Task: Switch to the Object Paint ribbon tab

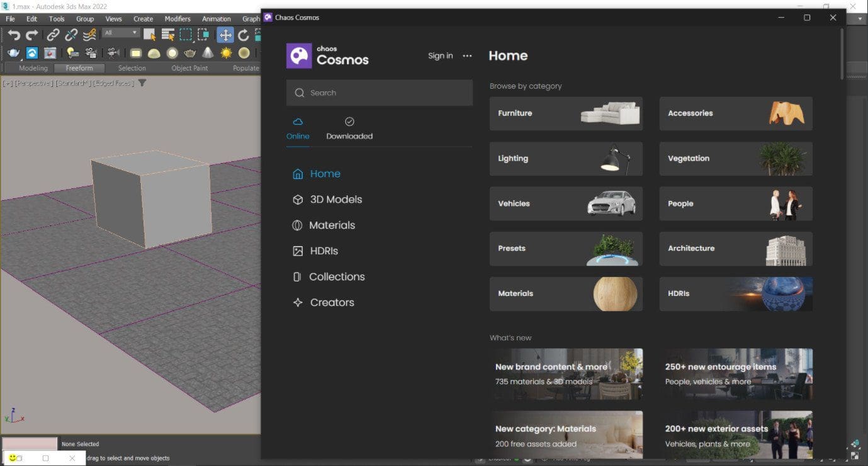Action: [x=189, y=68]
